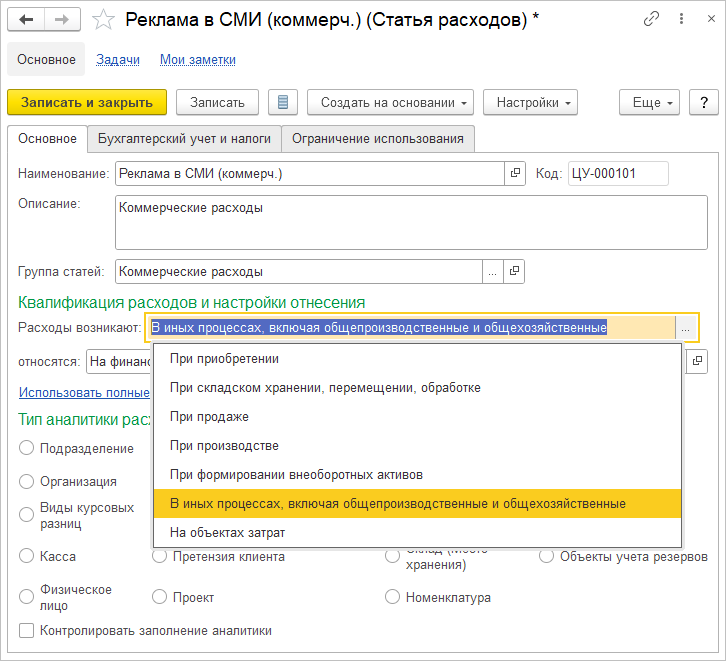This screenshot has width=726, height=661.
Task: Enable Контролировать заполнение аналитики checkbox
Action: pos(27,631)
